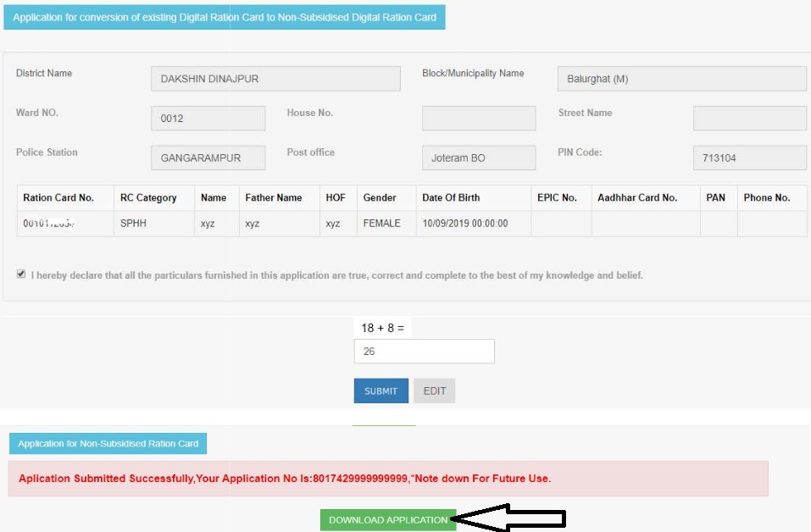811x532 pixels.
Task: Click the Application for Non-Subsidised Ration Card tab
Action: point(108,443)
